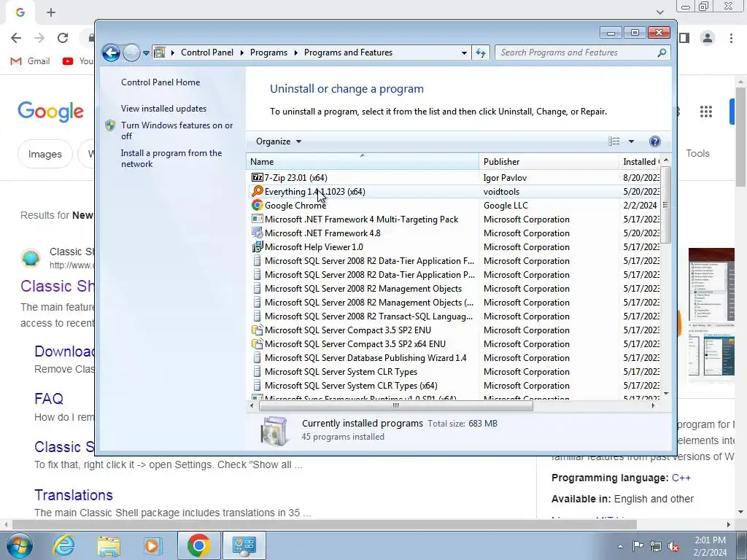Open the help question mark button
This screenshot has height=560, width=747.
point(655,141)
